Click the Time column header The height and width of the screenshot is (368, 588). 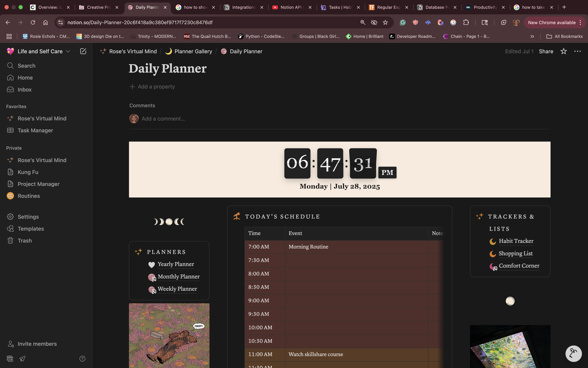(265, 233)
